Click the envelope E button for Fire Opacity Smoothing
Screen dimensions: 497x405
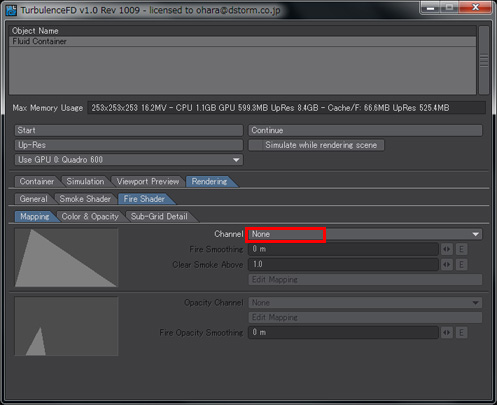(x=461, y=333)
